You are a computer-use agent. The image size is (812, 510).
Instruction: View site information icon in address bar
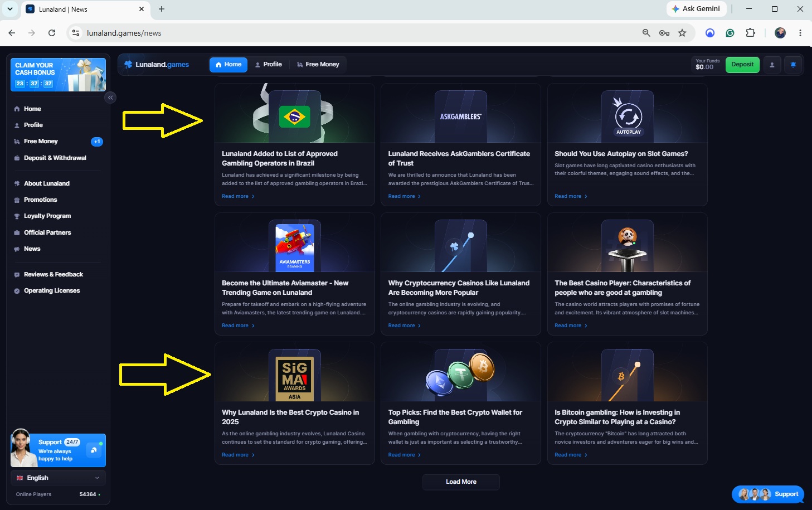click(x=76, y=33)
